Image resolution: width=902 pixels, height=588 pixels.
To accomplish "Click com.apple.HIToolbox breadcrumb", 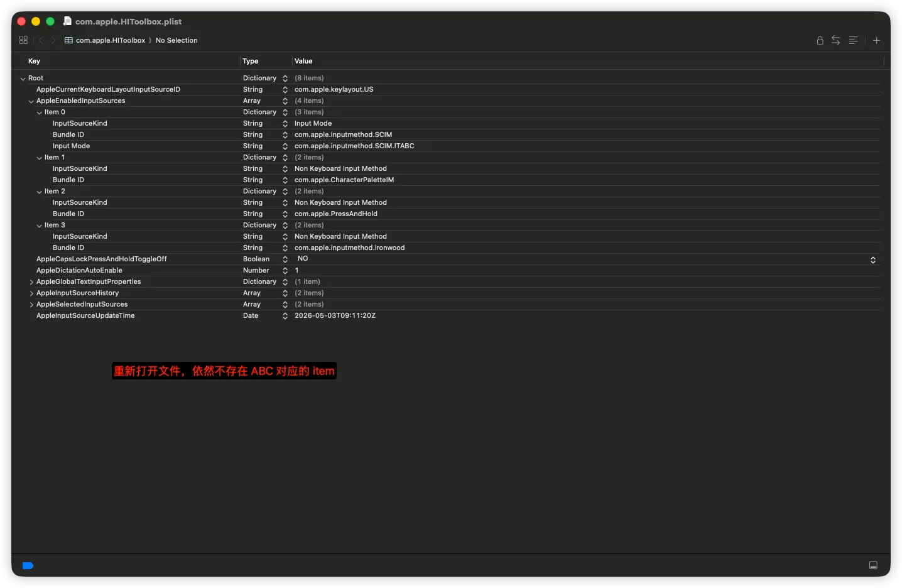I will [x=111, y=40].
